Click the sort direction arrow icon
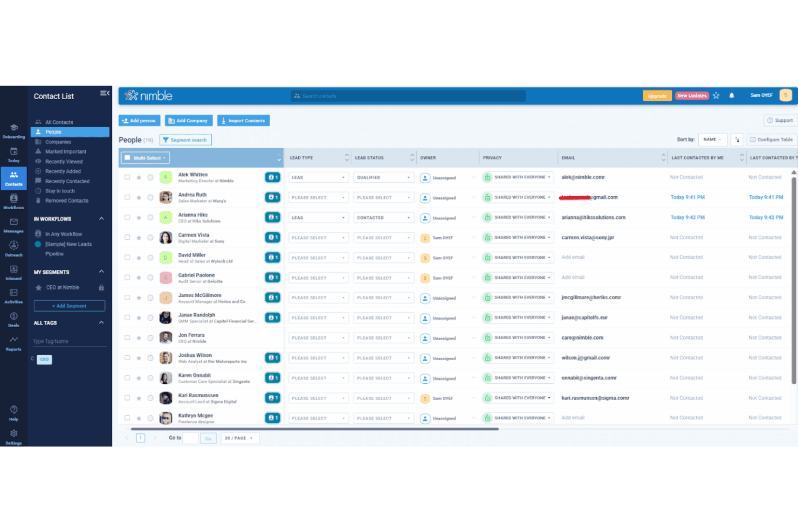This screenshot has width=798, height=532. [x=737, y=140]
